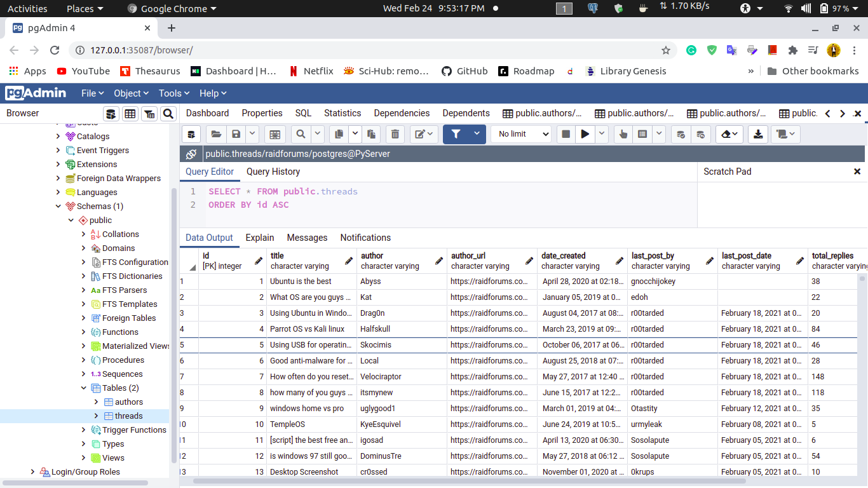Open the Find options dropdown arrow

pyautogui.click(x=318, y=134)
